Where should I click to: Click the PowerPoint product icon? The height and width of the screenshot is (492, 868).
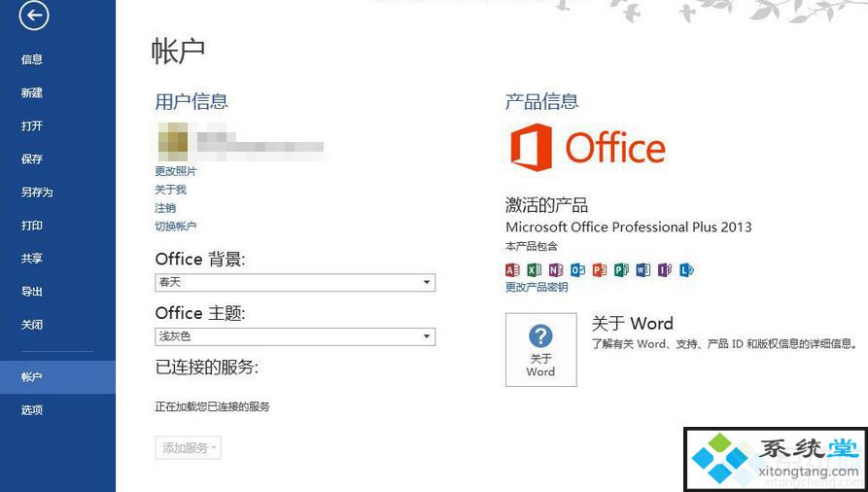(600, 270)
